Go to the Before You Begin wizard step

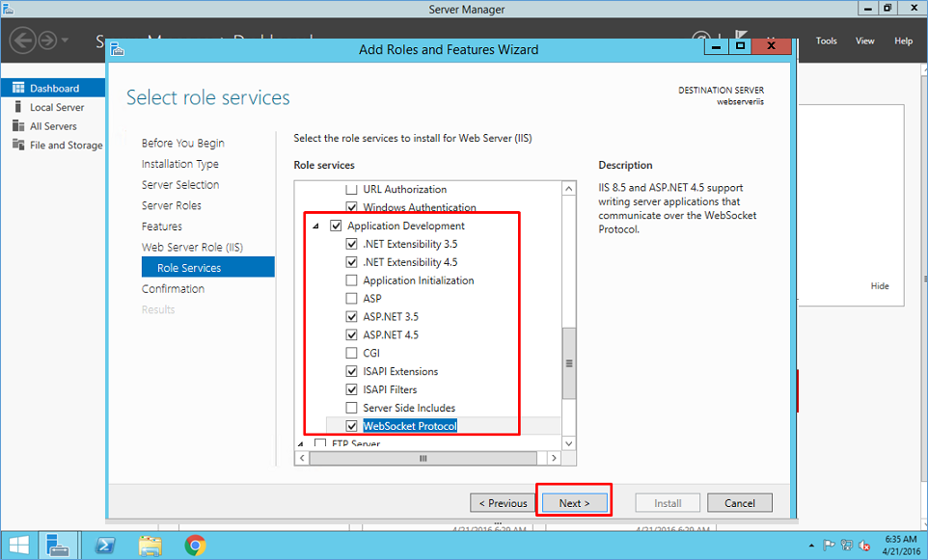click(x=183, y=143)
